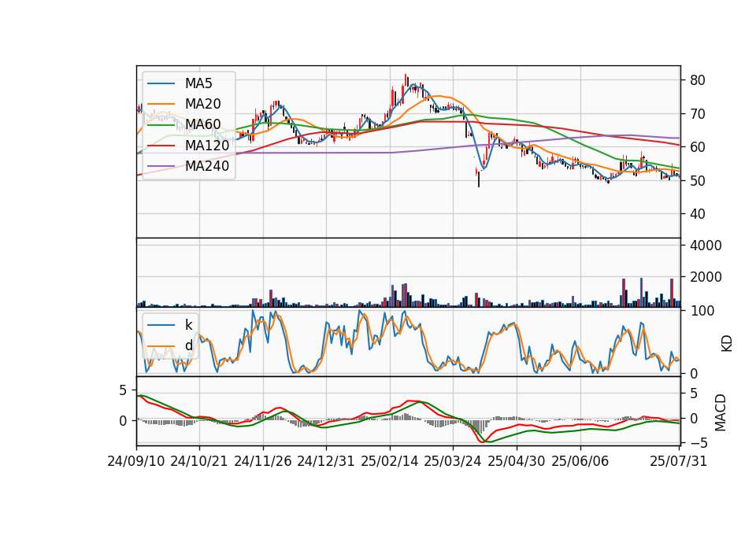Click the MA5 legend label

coord(198,83)
